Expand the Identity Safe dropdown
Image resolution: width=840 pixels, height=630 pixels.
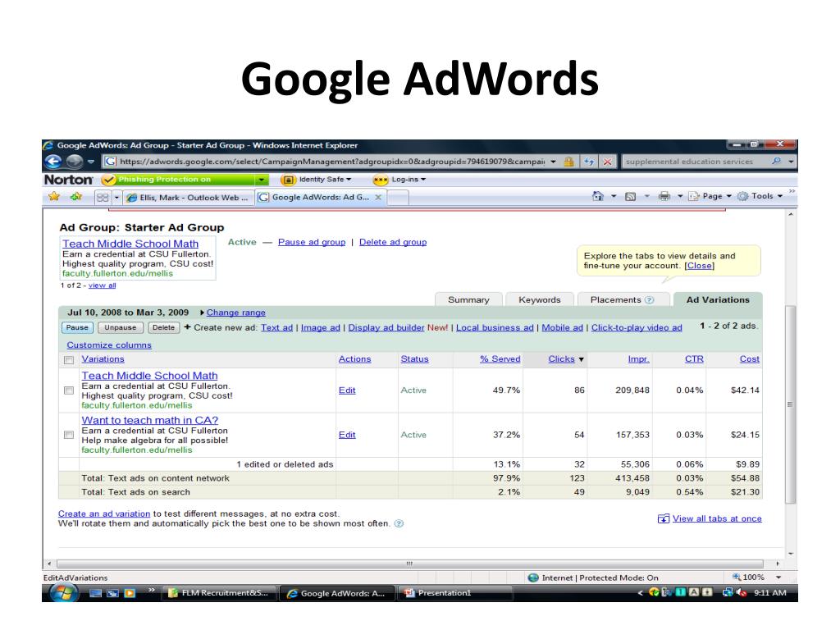(349, 180)
